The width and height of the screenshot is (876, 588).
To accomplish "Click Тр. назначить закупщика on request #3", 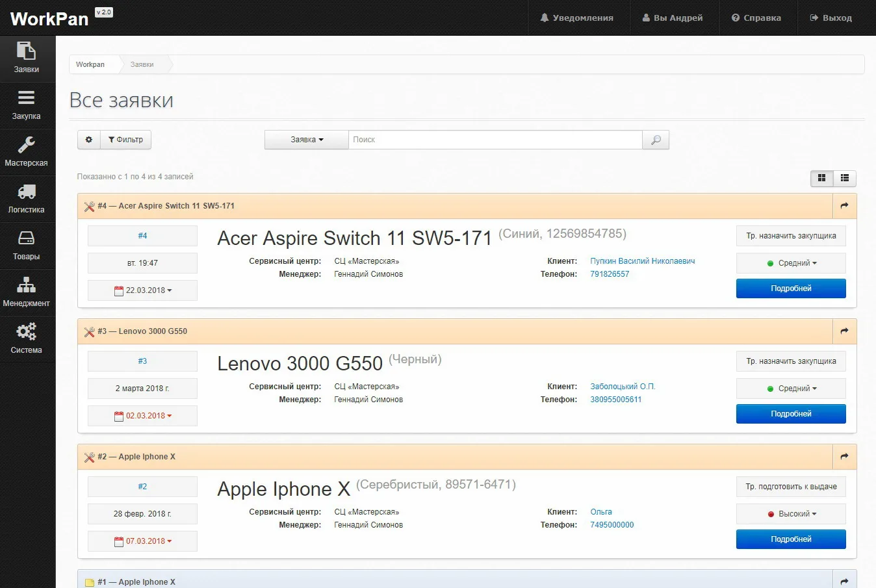I will [x=791, y=361].
